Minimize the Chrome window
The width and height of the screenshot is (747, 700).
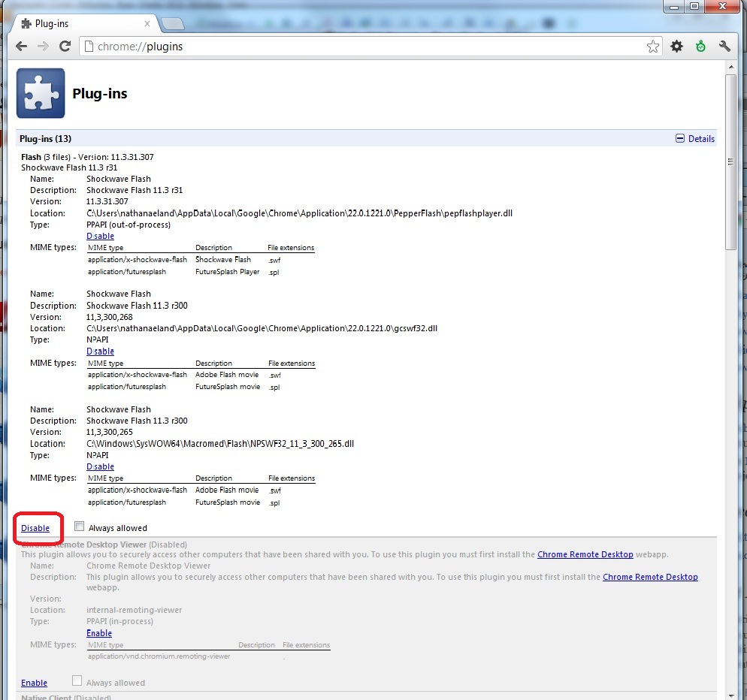[673, 6]
